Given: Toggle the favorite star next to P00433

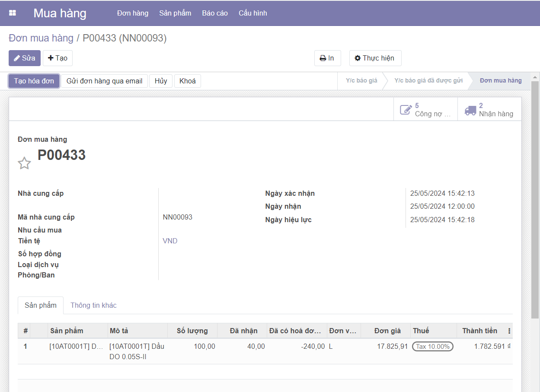Looking at the screenshot, I should [24, 163].
